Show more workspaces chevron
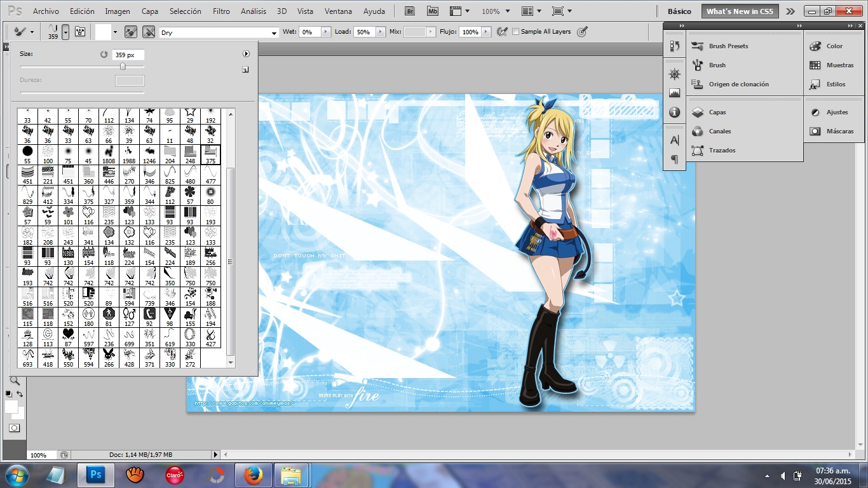The height and width of the screenshot is (488, 868). [790, 11]
